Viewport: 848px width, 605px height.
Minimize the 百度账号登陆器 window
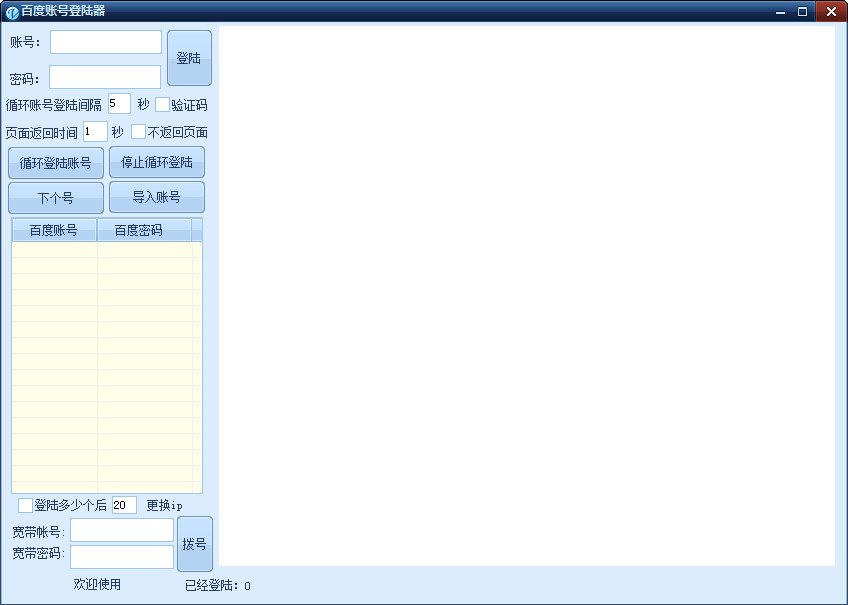[780, 11]
